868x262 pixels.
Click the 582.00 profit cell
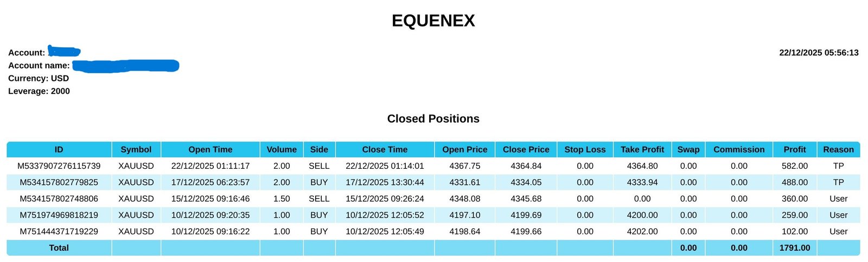pyautogui.click(x=795, y=166)
